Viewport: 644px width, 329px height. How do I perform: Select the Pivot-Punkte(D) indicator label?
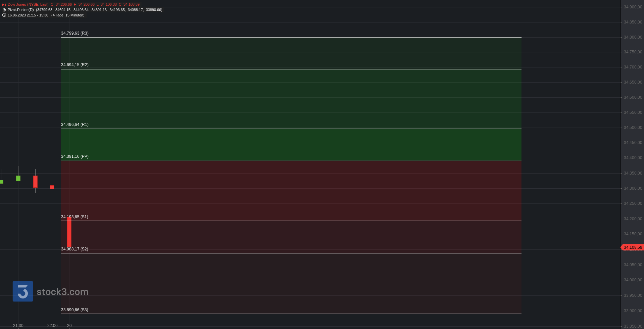pyautogui.click(x=21, y=10)
